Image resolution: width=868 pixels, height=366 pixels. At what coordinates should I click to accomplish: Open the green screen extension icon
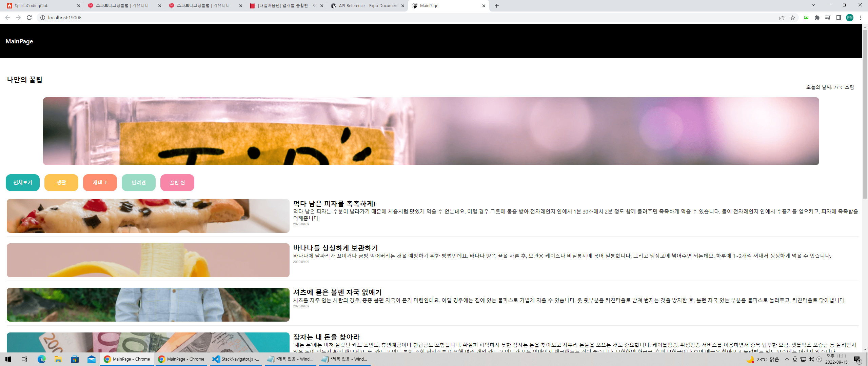click(806, 18)
